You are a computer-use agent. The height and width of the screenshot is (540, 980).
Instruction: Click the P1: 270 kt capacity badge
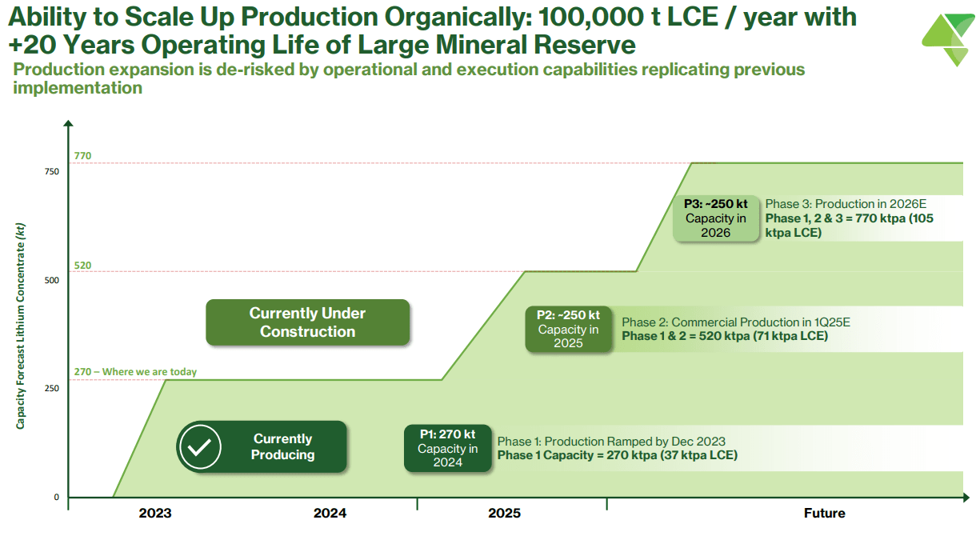tap(449, 448)
